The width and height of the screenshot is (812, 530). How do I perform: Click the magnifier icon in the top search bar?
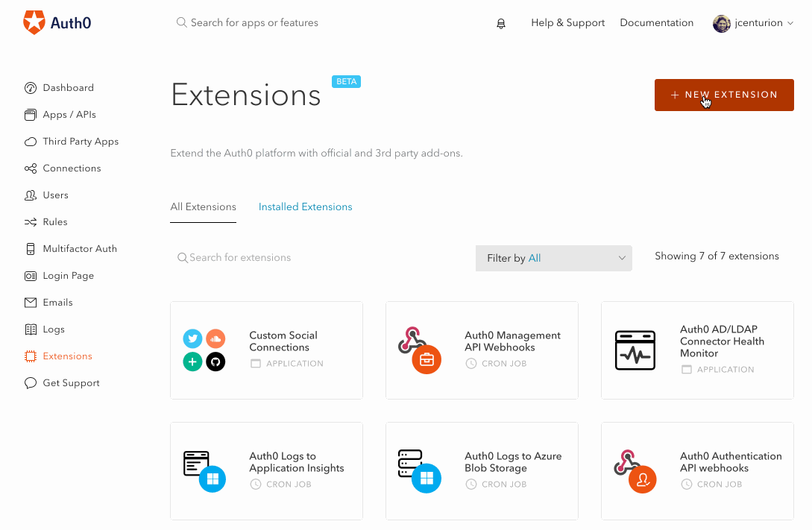click(181, 23)
